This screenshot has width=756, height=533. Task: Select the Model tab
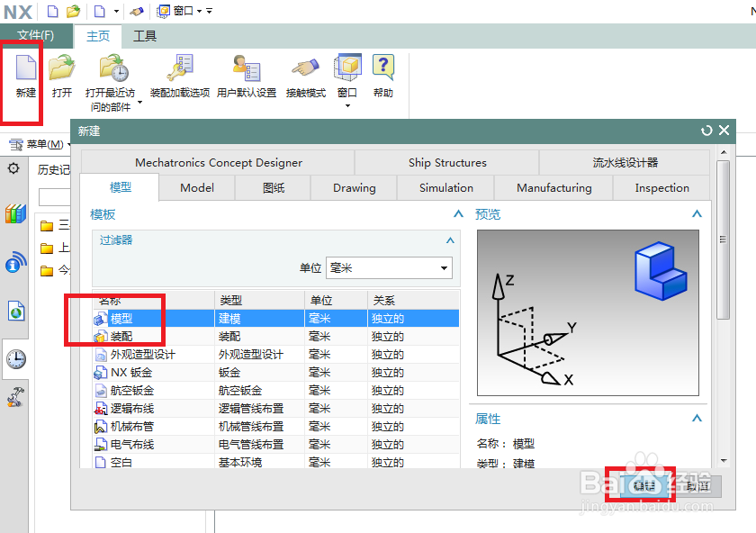click(x=197, y=187)
